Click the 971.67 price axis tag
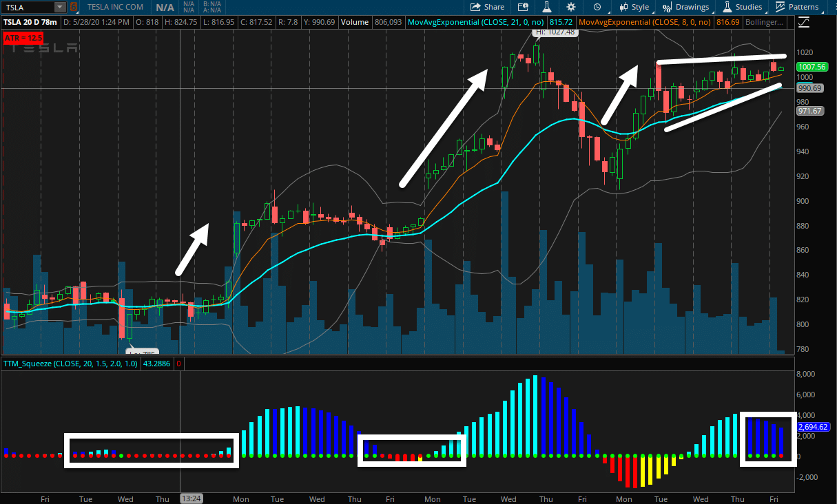 810,111
